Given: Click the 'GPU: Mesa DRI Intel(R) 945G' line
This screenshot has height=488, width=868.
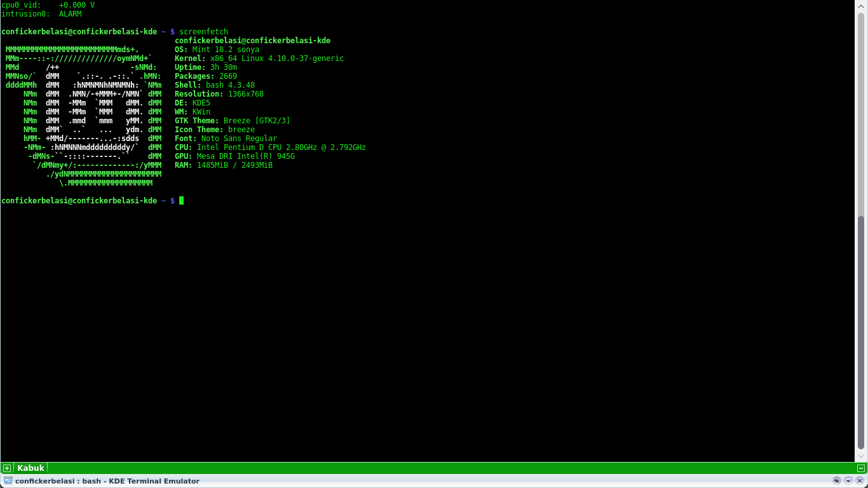Looking at the screenshot, I should coord(234,156).
